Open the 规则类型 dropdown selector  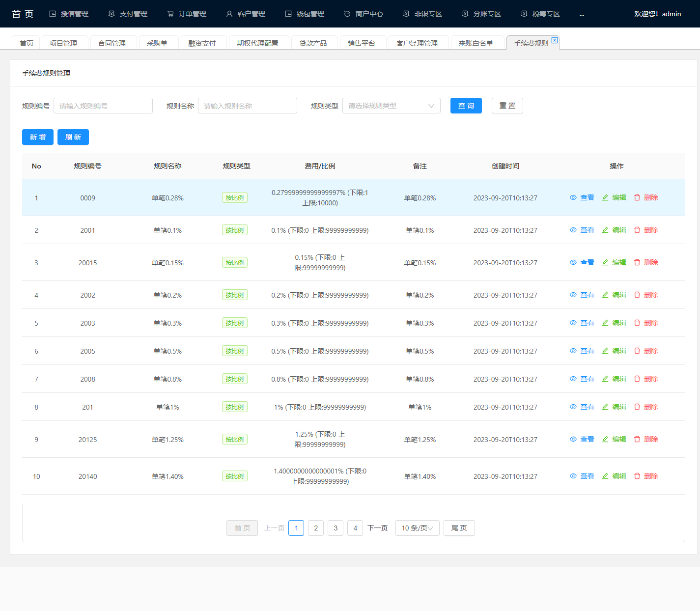[x=392, y=106]
